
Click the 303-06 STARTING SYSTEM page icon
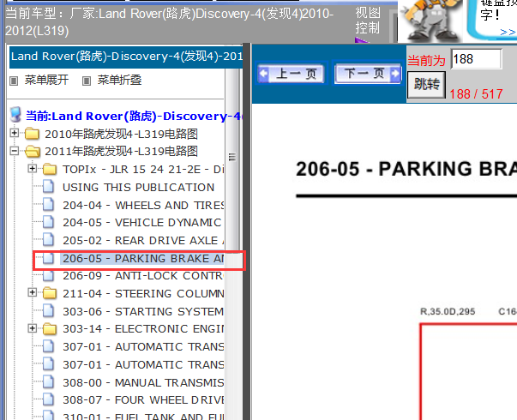[49, 310]
